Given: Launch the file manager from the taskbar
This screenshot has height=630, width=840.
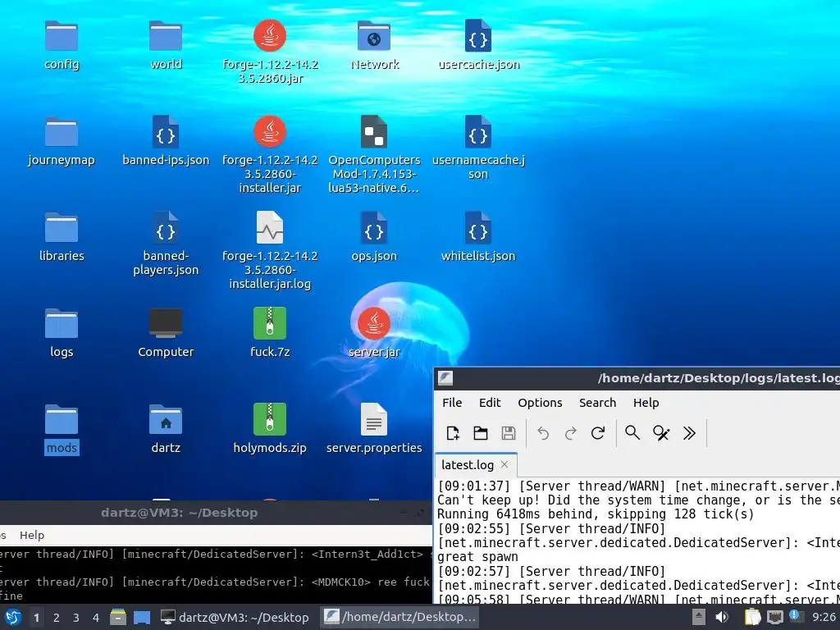Looking at the screenshot, I should pos(118,617).
